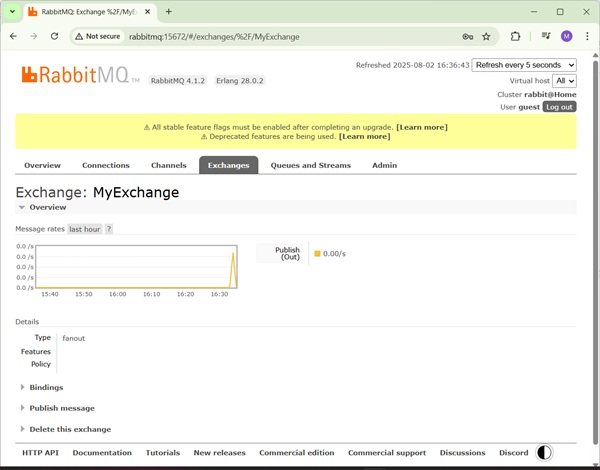Open the browser extensions puzzle icon
The width and height of the screenshot is (600, 470).
[x=515, y=36]
